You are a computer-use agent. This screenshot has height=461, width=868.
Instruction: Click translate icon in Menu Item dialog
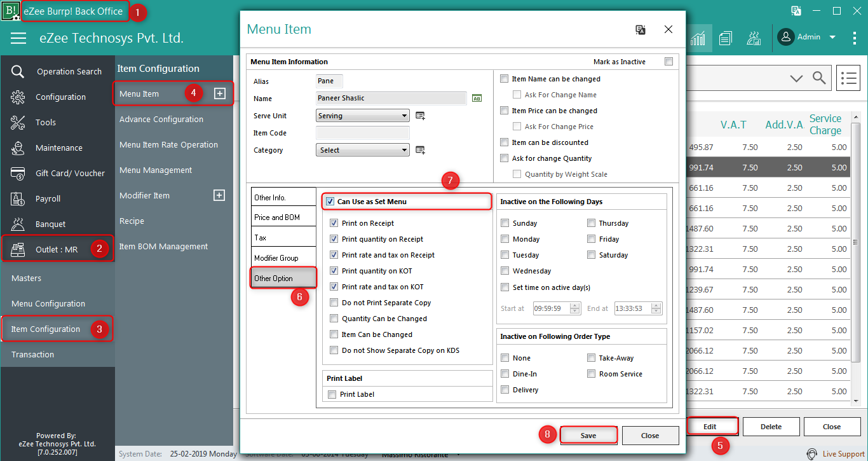[641, 29]
